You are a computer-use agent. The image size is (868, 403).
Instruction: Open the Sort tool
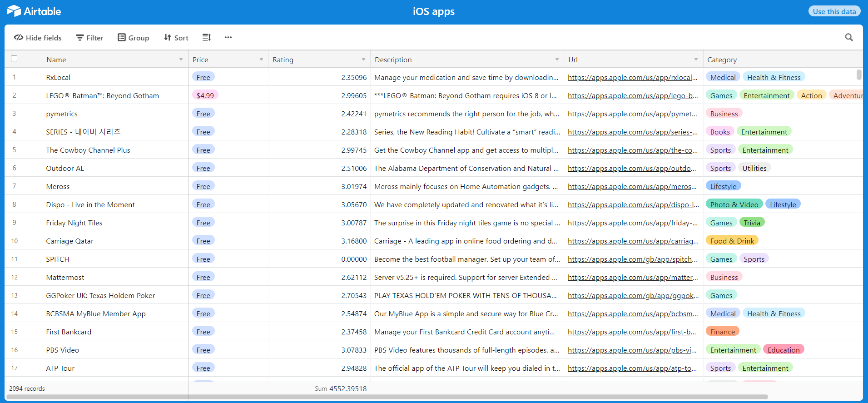coord(176,38)
